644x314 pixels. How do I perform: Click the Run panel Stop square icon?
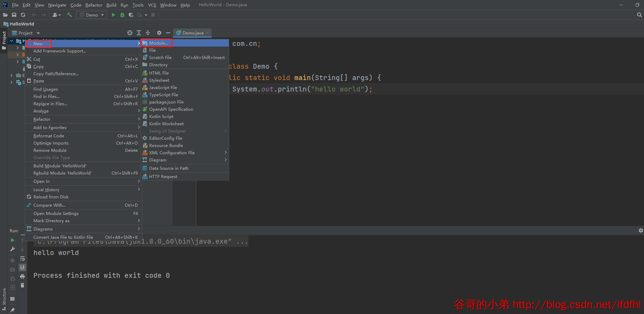point(12,261)
